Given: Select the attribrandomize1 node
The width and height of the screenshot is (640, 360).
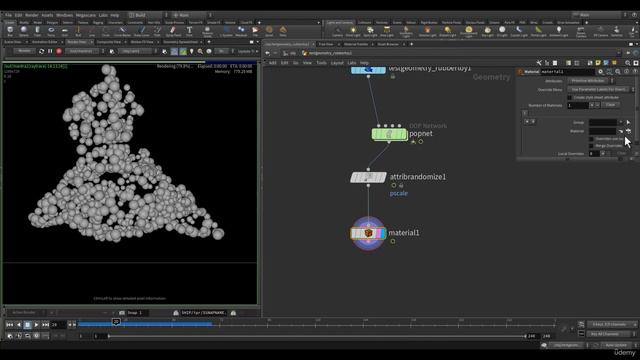Looking at the screenshot, I should click(368, 177).
